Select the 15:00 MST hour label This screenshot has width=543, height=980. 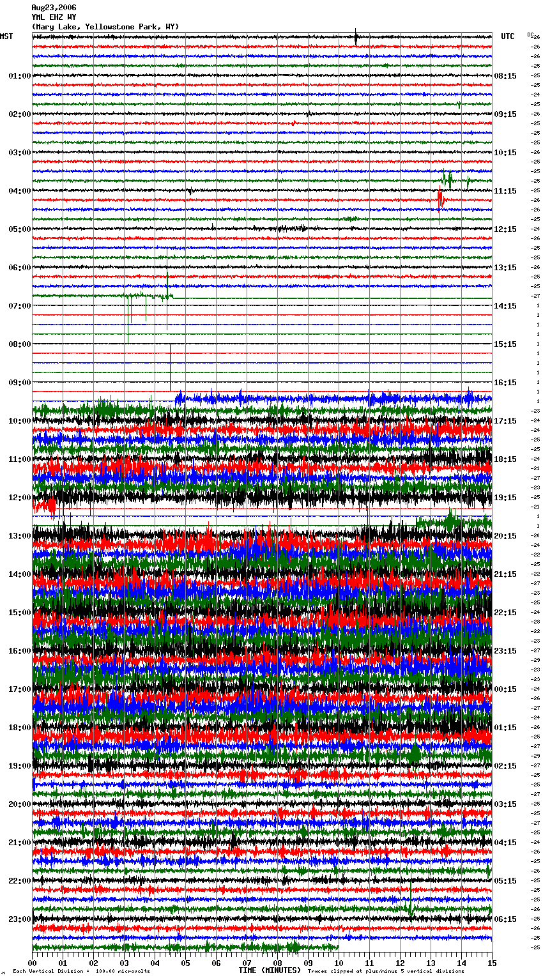20,613
